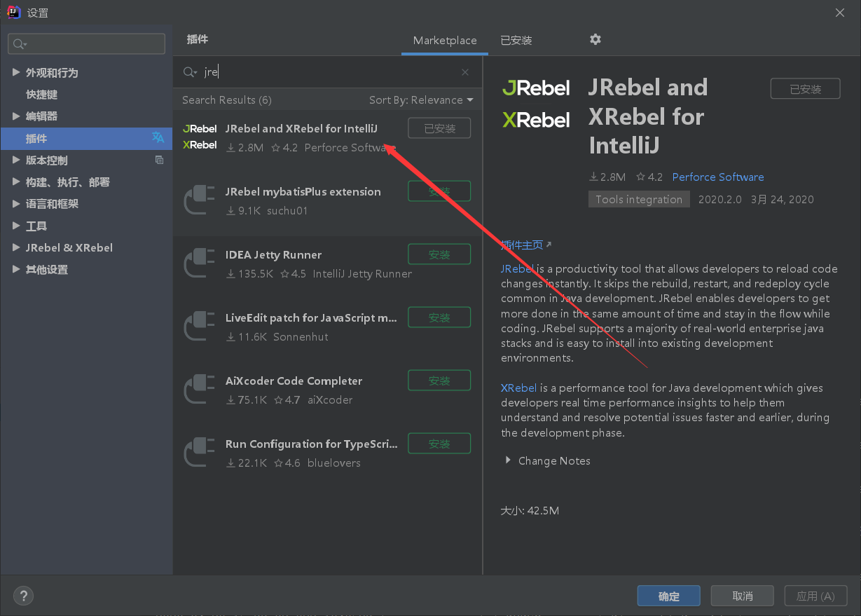The height and width of the screenshot is (616, 861).
Task: Click the 已安装 button in JRebel list row
Action: pos(439,128)
